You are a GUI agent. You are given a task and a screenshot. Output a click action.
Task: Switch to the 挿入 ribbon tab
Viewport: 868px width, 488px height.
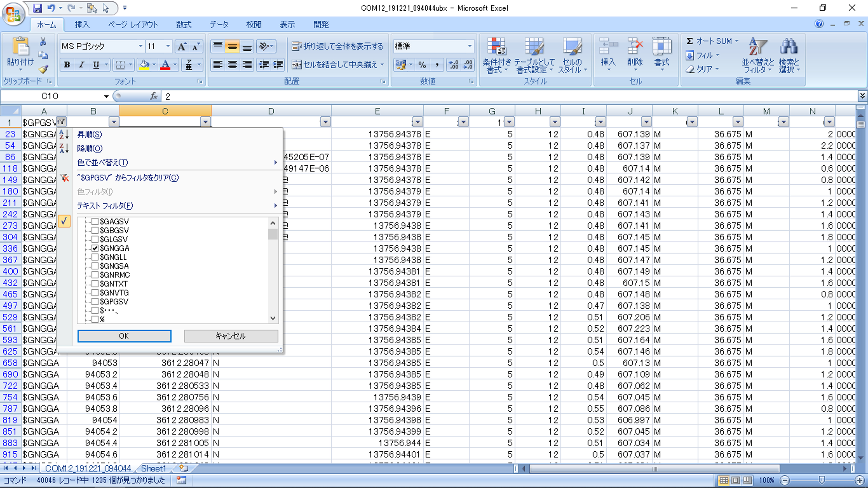point(82,25)
